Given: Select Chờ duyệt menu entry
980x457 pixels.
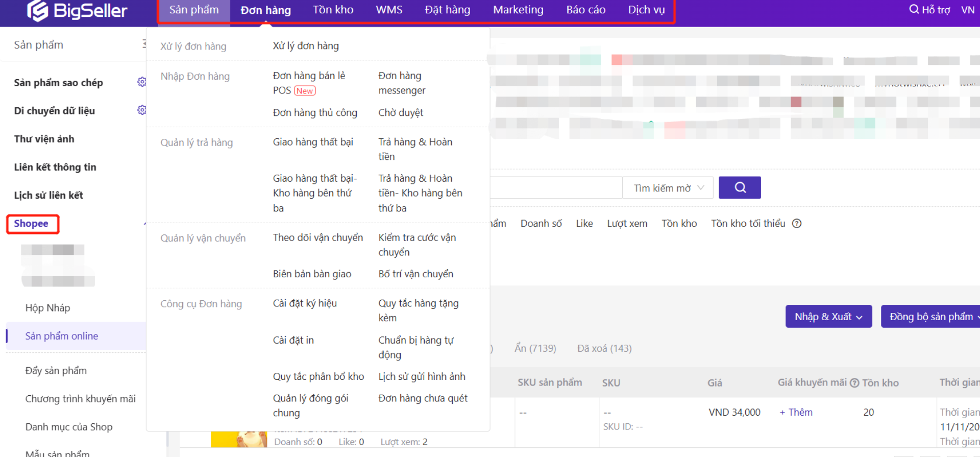Looking at the screenshot, I should [x=401, y=113].
